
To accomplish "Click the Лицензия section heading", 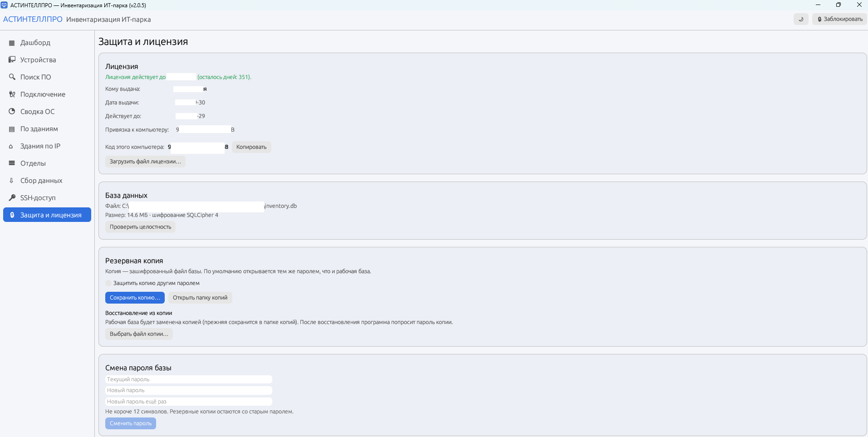I will tap(122, 66).
